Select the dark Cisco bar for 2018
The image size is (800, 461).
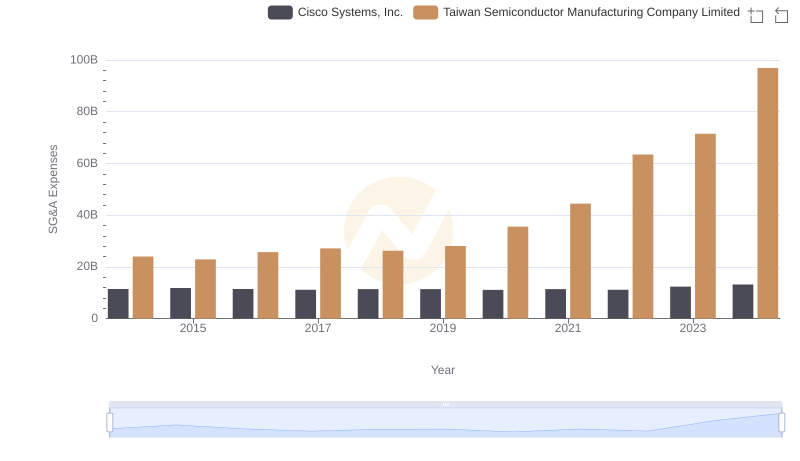(x=368, y=304)
